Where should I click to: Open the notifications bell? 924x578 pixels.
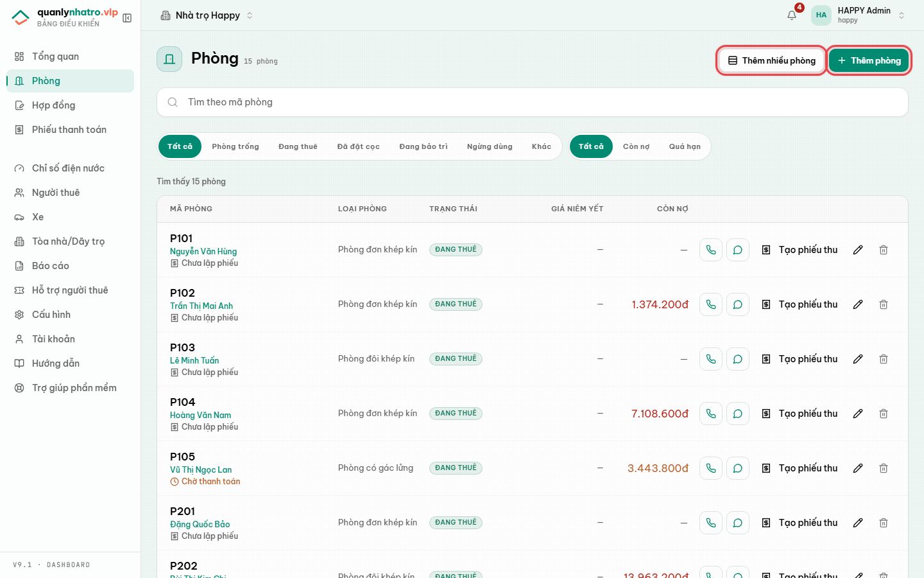point(792,15)
